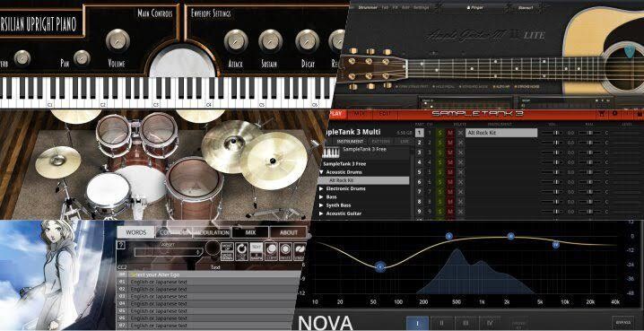Click the Move Up icon in Alter Ego
This screenshot has height=331, width=644.
227,246
